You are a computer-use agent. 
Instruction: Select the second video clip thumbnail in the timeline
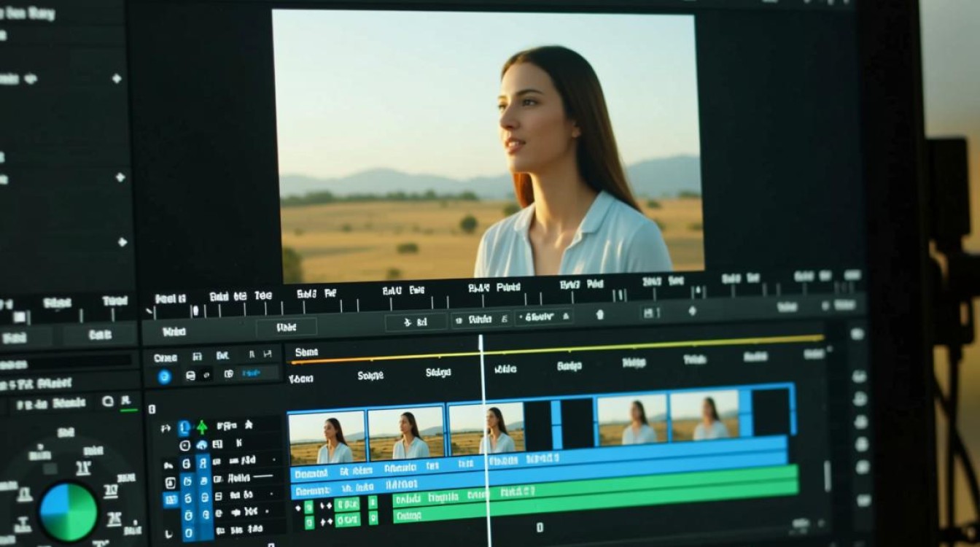pos(405,433)
